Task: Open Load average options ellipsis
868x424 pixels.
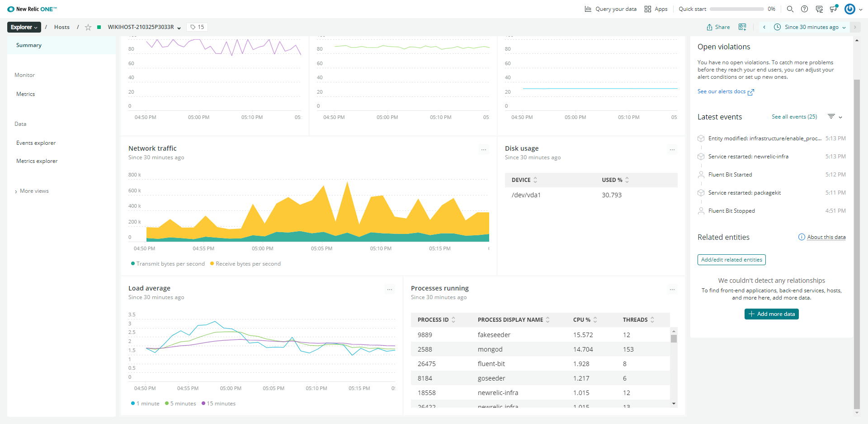Action: (x=390, y=289)
